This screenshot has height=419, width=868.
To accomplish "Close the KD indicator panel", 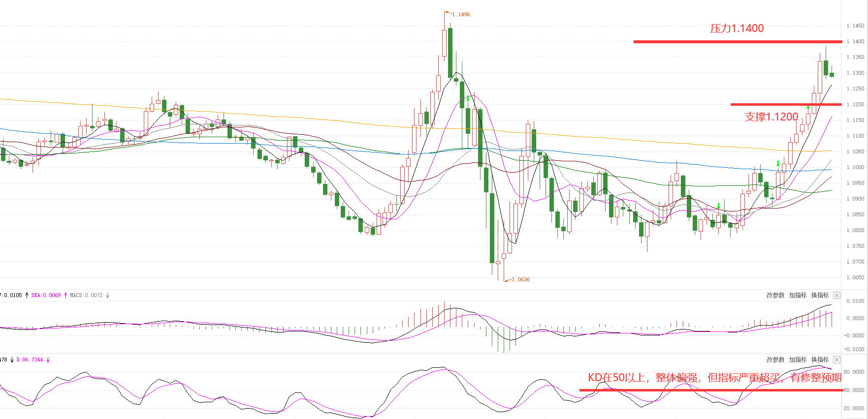I will coord(836,359).
